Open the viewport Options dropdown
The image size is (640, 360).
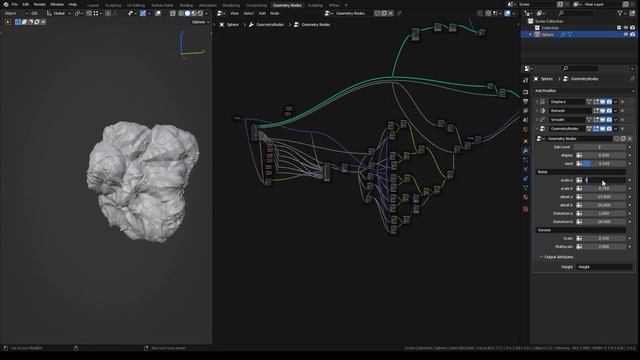(200, 22)
